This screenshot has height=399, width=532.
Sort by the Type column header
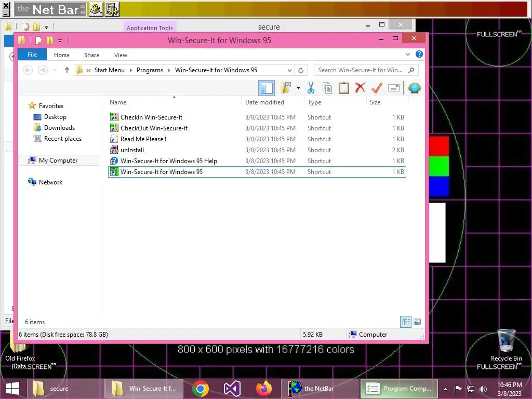pos(314,102)
